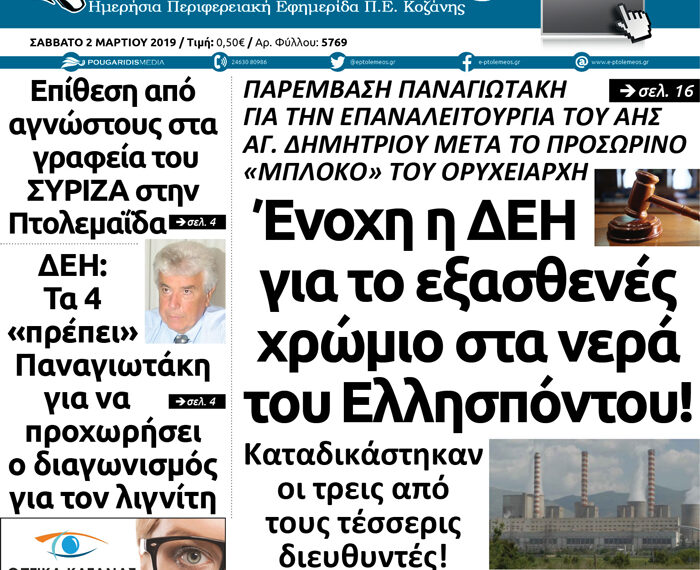The image size is (700, 570).
Task: Open the www.e-ptolemeos.gr website text
Action: tap(620, 62)
